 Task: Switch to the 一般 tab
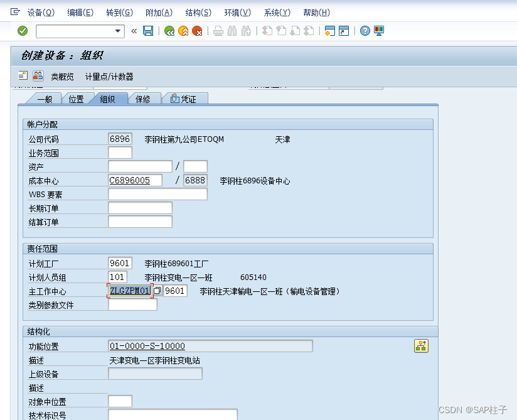(45, 99)
